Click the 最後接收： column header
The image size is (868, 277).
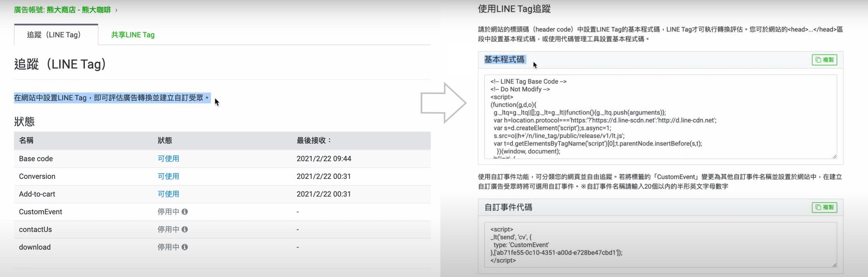(x=315, y=140)
